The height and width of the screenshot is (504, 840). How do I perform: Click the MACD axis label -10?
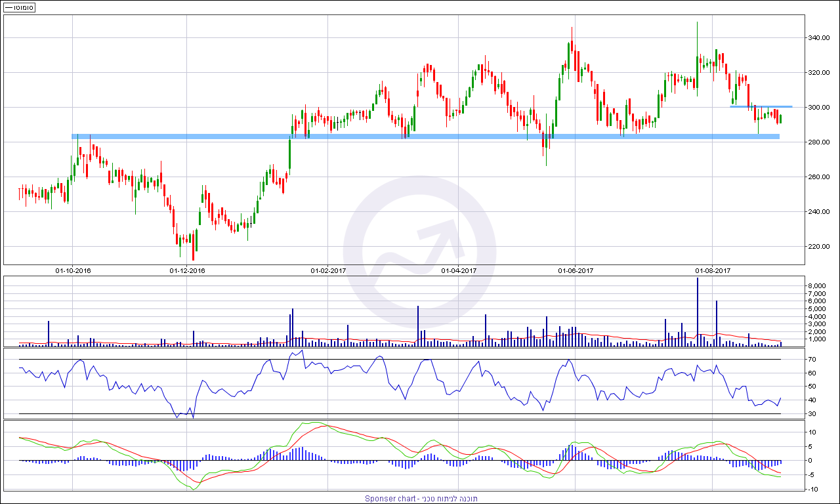click(x=811, y=490)
